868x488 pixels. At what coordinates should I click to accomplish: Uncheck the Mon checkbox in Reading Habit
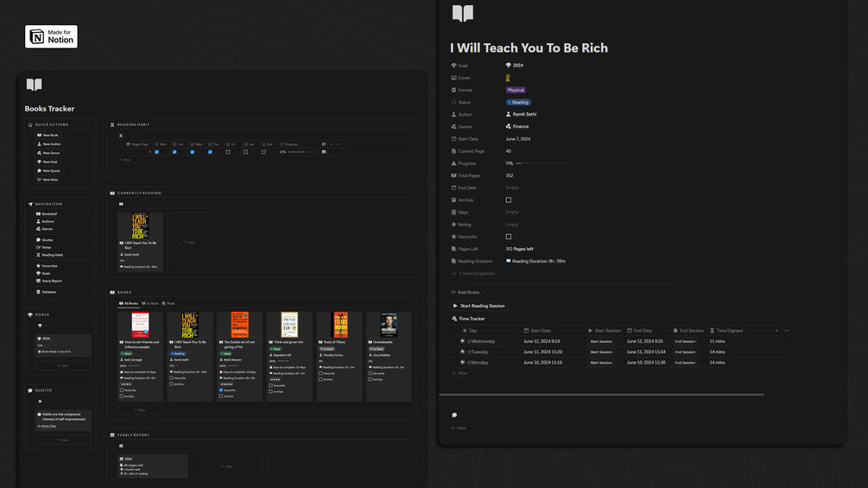pos(157,152)
